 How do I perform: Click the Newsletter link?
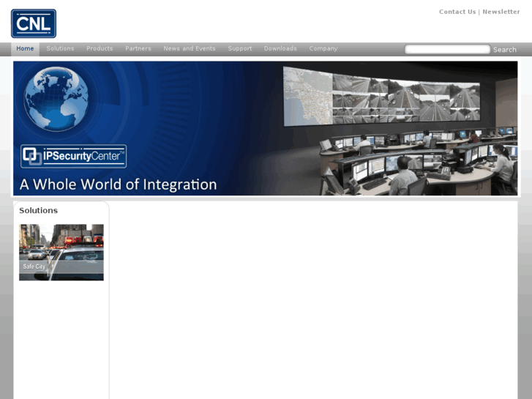501,12
